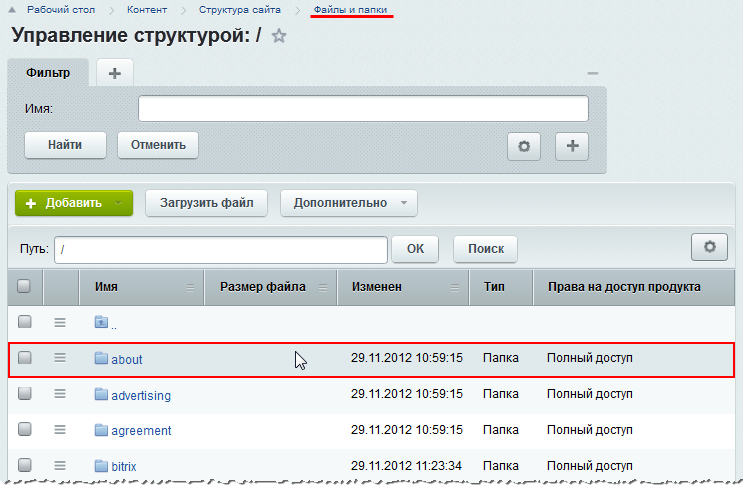Go up via parent folder icon
This screenshot has height=488, width=743.
coord(101,322)
